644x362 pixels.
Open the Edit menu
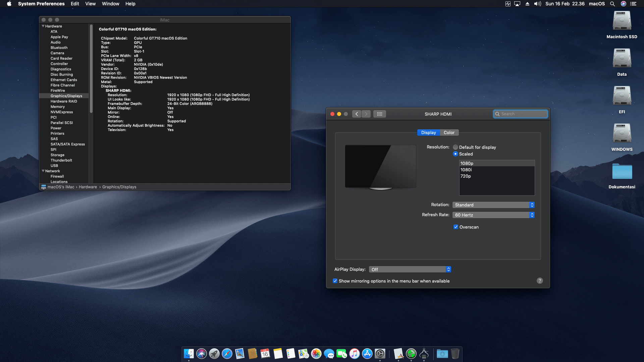tap(75, 4)
